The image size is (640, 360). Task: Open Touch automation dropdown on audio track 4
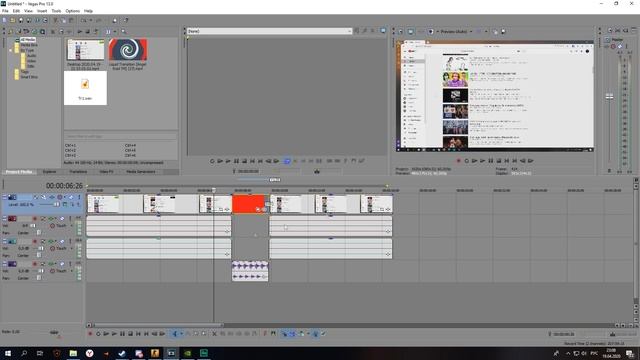point(71,271)
